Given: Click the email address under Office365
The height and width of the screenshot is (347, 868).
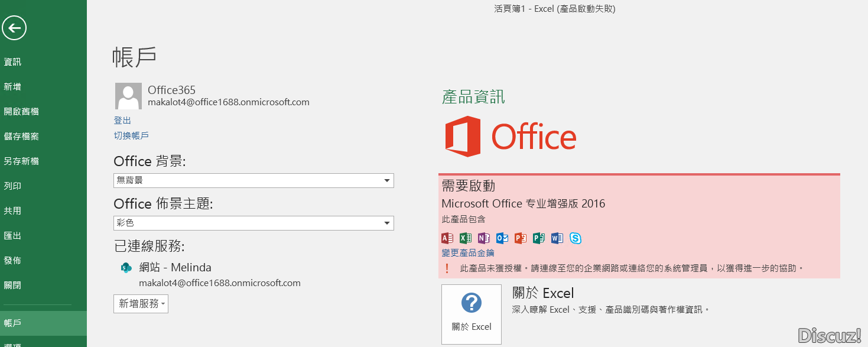Looking at the screenshot, I should pyautogui.click(x=229, y=102).
